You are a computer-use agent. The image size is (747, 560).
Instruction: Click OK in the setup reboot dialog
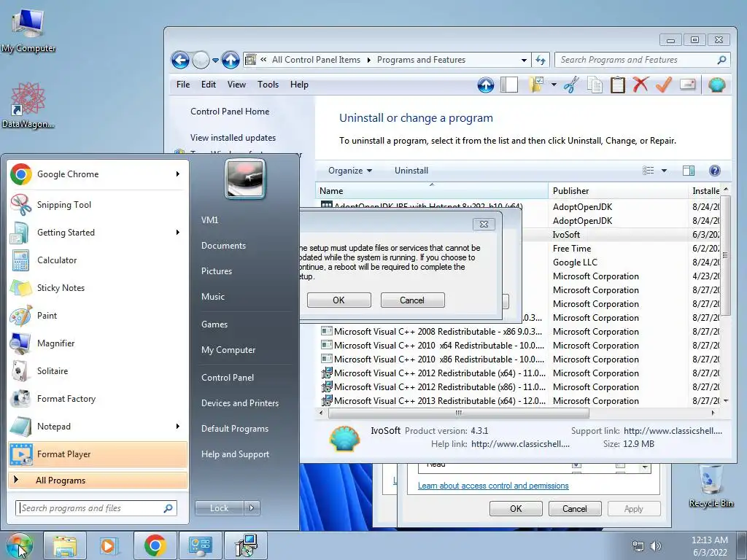click(x=338, y=300)
